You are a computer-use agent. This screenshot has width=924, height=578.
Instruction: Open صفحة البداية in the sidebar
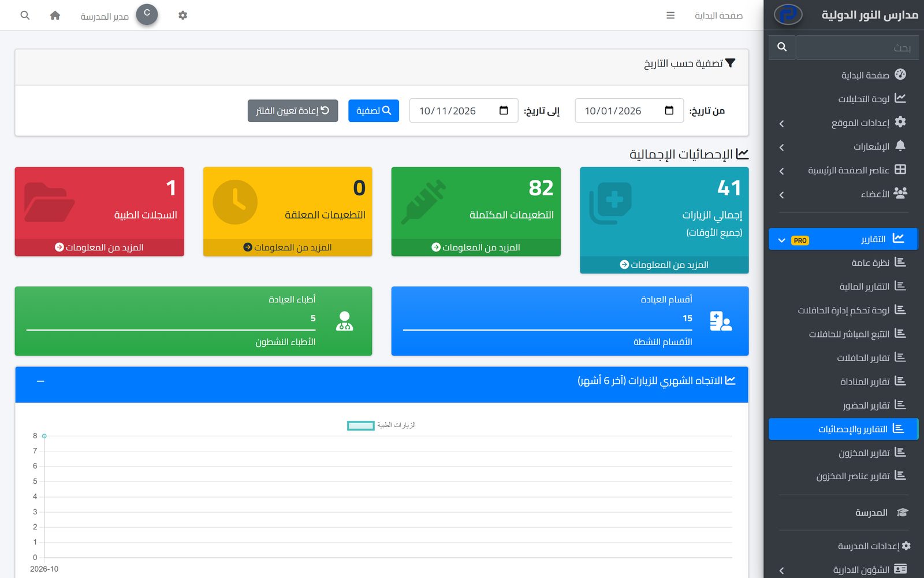click(x=843, y=75)
